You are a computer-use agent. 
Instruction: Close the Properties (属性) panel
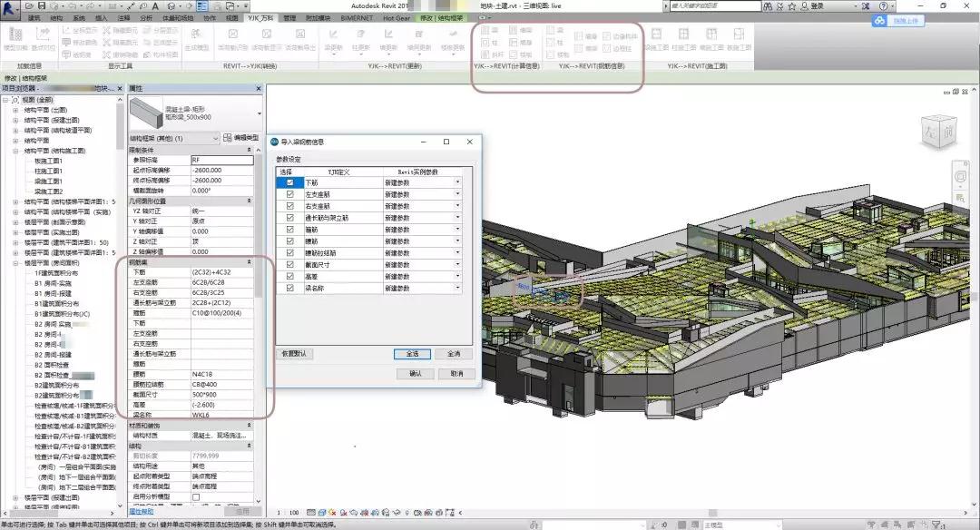point(259,89)
